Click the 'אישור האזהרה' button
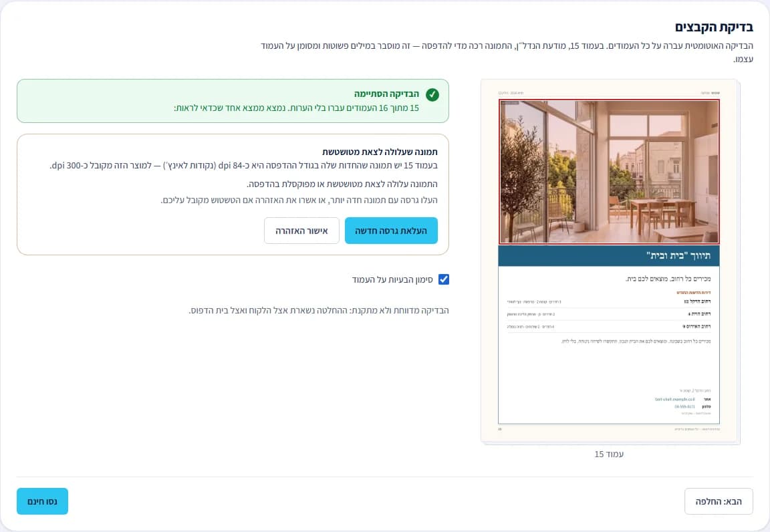Screen dimensions: 770x532 tap(301, 231)
